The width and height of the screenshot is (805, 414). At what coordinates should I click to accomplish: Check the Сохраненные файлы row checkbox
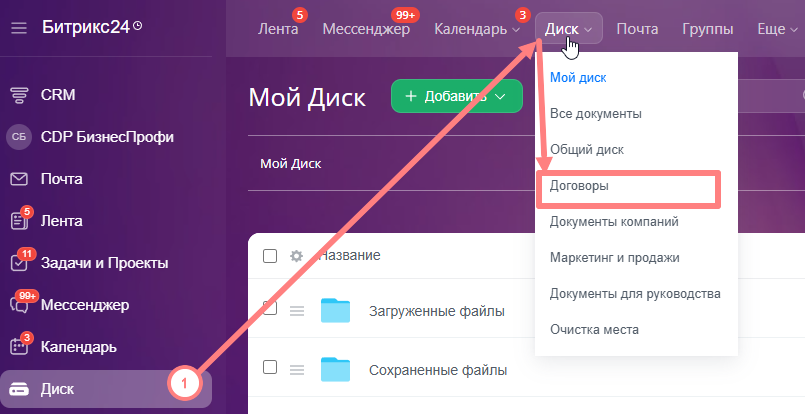pos(270,367)
